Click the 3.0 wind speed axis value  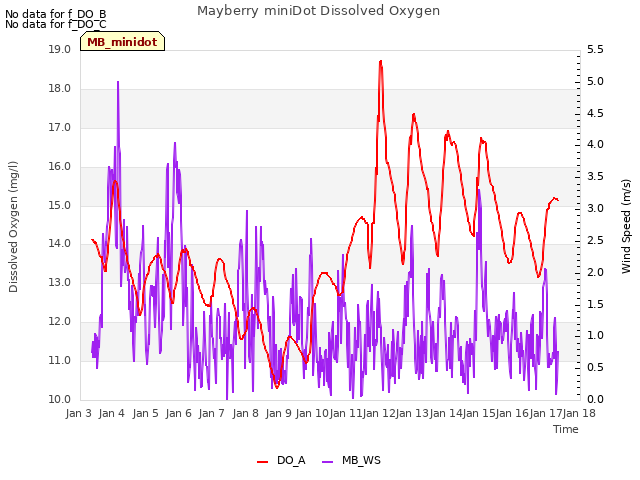(595, 208)
